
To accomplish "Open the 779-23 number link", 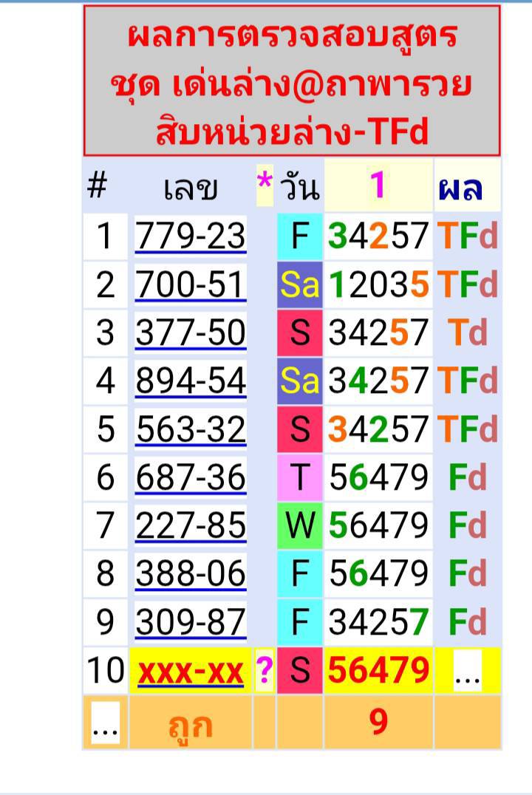I will (x=191, y=236).
